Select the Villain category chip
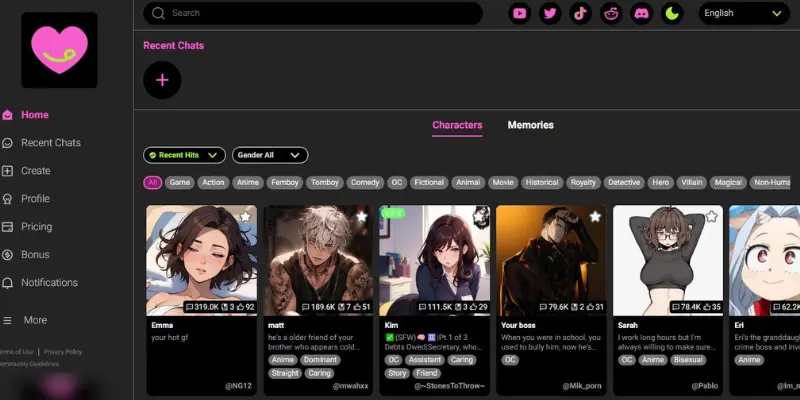Screen dimensions: 800x400 [692, 183]
